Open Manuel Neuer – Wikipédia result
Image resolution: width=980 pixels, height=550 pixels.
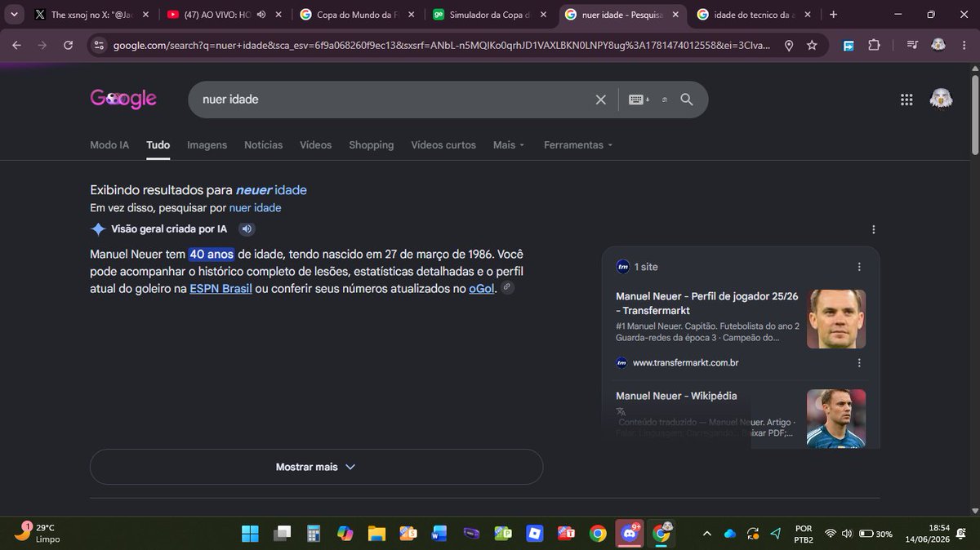[676, 396]
